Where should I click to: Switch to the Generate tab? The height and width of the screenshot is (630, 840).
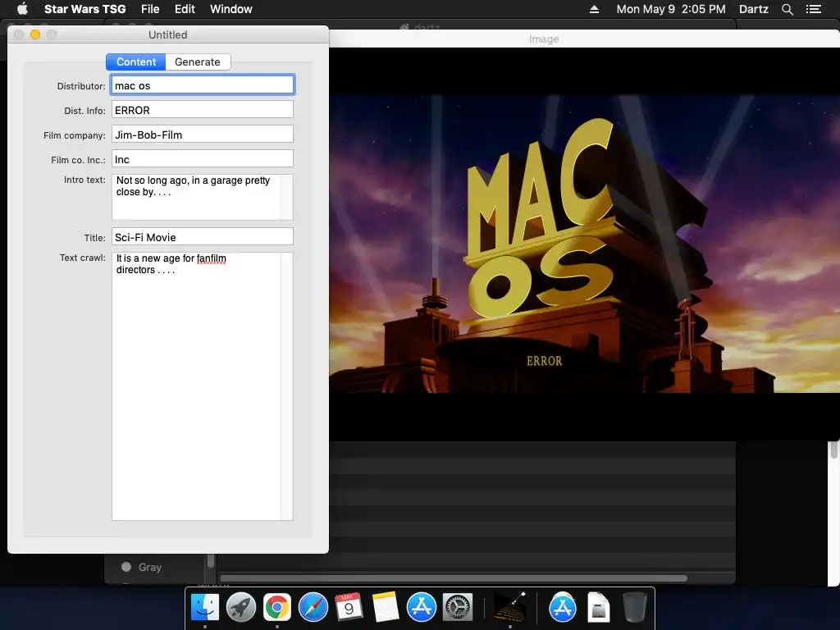198,62
